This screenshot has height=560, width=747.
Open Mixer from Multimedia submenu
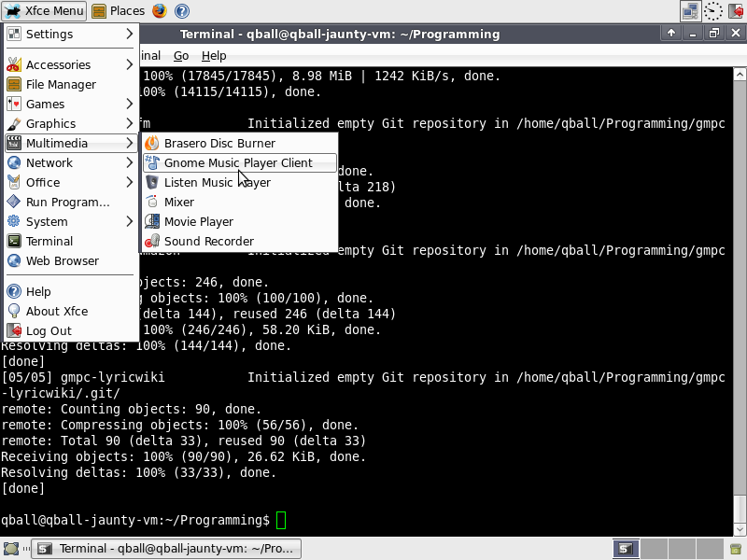[240, 202]
